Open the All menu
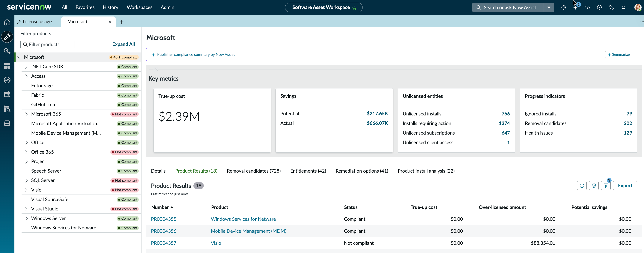This screenshot has width=644, height=253. pos(64,7)
